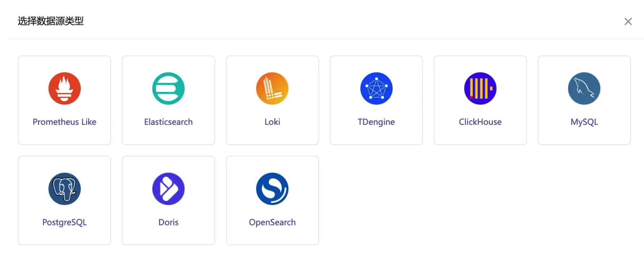The height and width of the screenshot is (262, 644).
Task: Click the Elasticsearch text label
Action: click(168, 122)
